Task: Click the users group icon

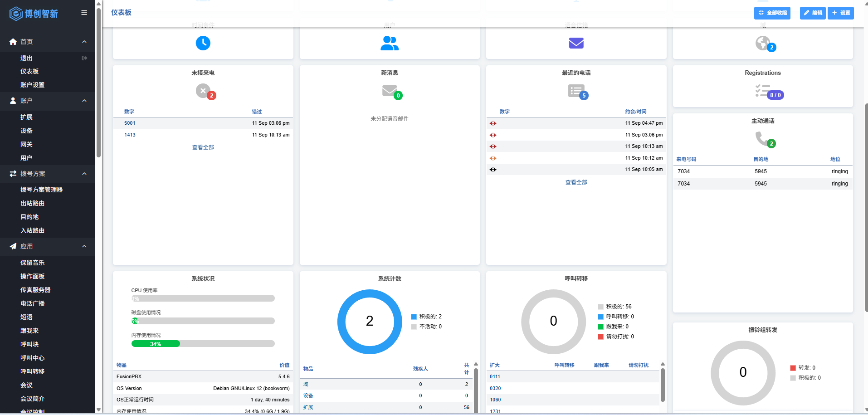Action: 390,43
